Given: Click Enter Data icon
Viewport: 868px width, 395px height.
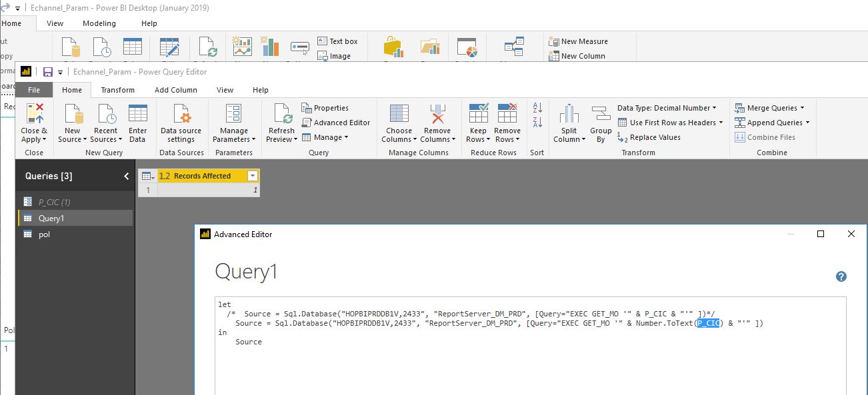Looking at the screenshot, I should [x=138, y=113].
